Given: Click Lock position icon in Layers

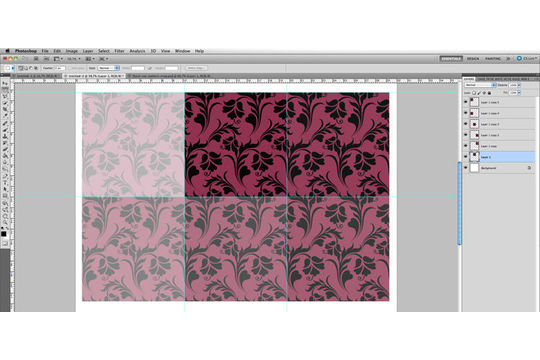Looking at the screenshot, I should 484,93.
